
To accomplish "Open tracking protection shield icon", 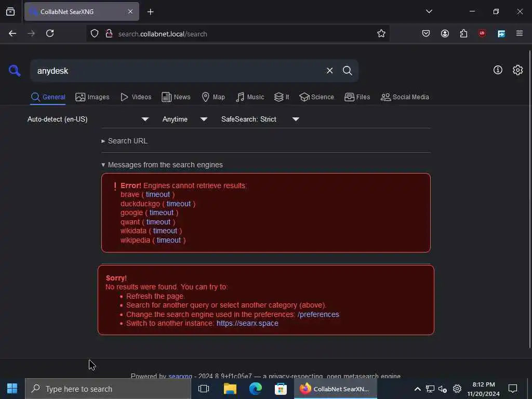I will pyautogui.click(x=95, y=34).
